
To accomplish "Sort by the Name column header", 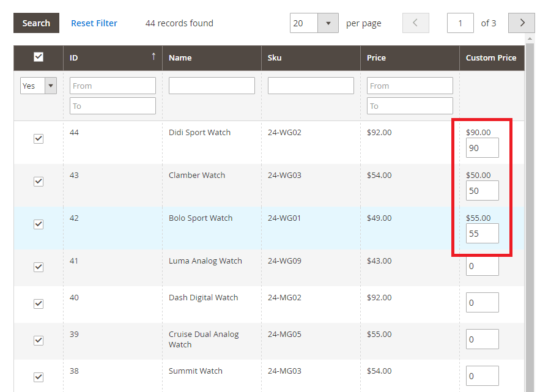I will coord(180,58).
